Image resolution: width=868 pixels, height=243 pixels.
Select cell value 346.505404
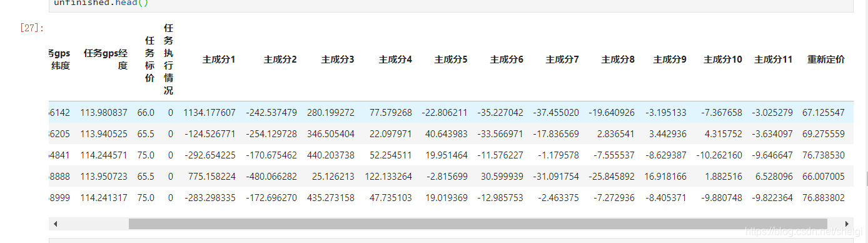coord(331,134)
